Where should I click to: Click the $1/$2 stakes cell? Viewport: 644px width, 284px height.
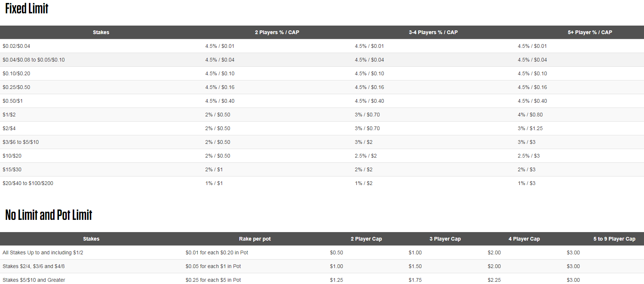click(x=9, y=115)
